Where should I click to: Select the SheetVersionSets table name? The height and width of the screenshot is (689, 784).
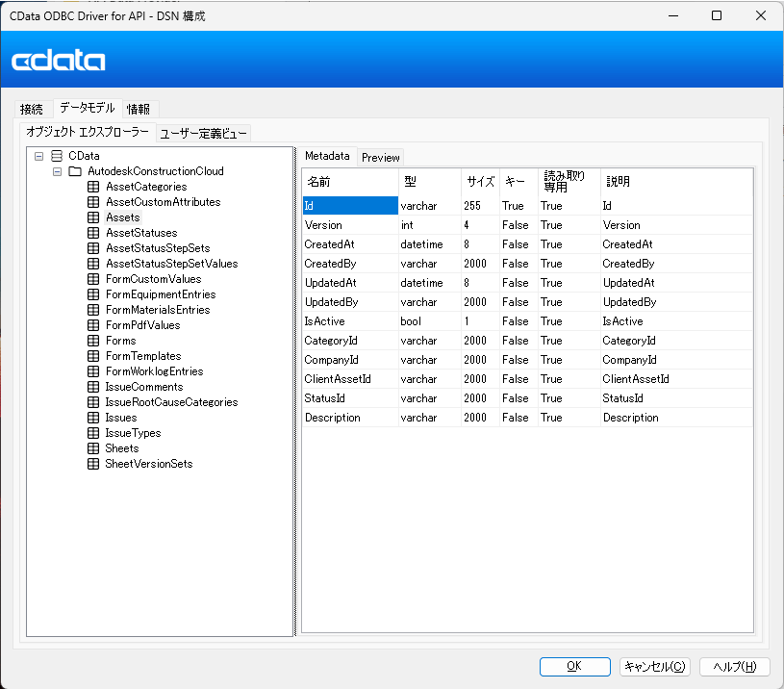(x=149, y=464)
